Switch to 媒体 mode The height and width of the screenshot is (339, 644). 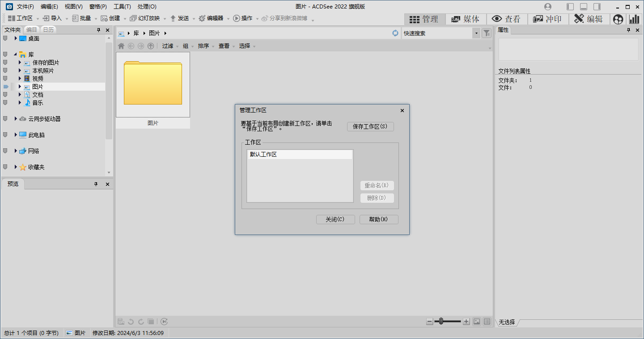coord(466,19)
